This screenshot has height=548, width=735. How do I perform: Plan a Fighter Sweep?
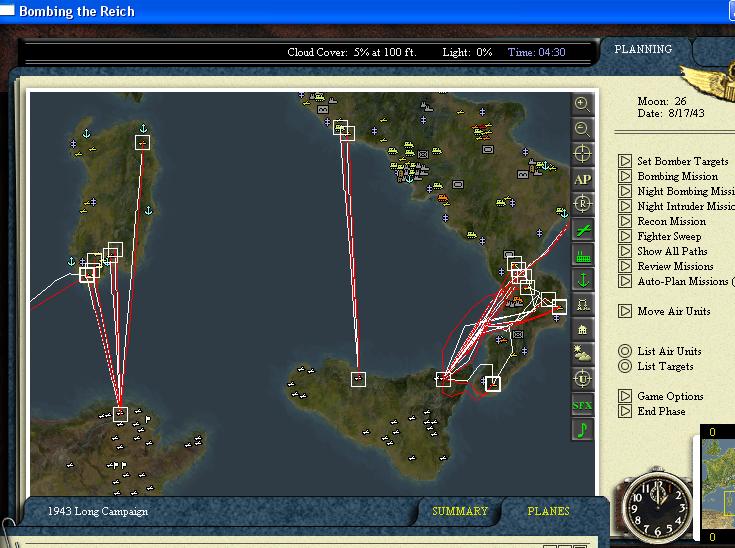(x=669, y=236)
